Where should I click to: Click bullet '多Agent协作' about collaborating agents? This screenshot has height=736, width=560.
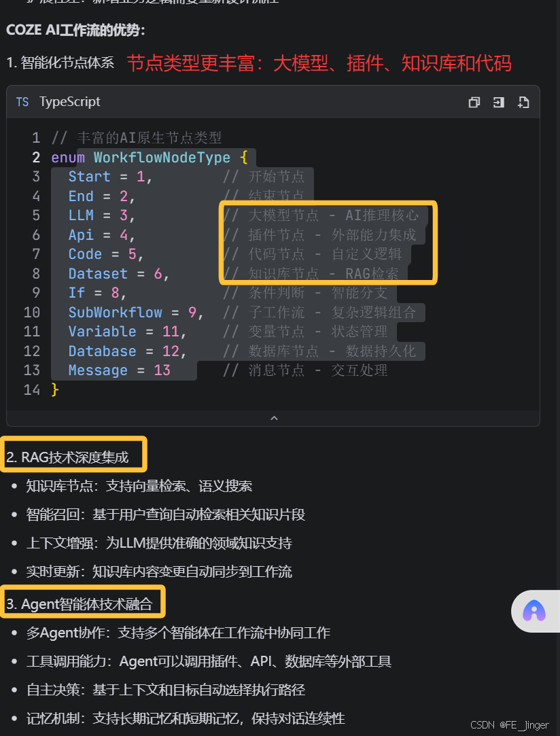coord(178,633)
